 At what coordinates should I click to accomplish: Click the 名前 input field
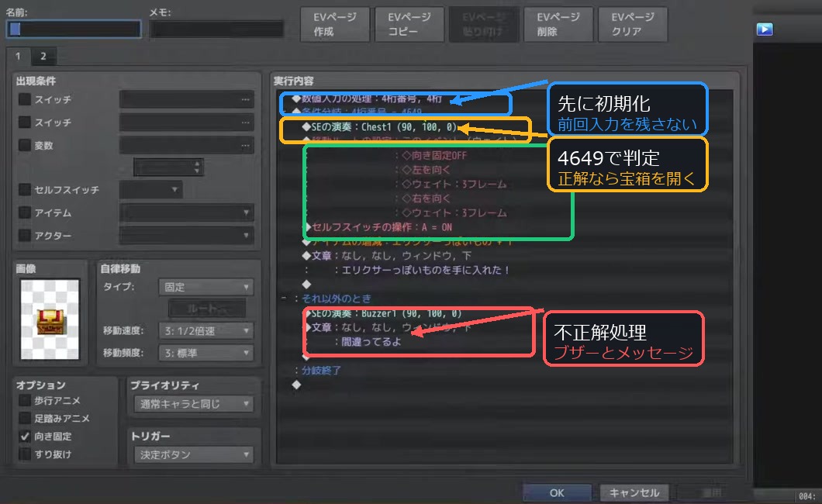[x=74, y=29]
